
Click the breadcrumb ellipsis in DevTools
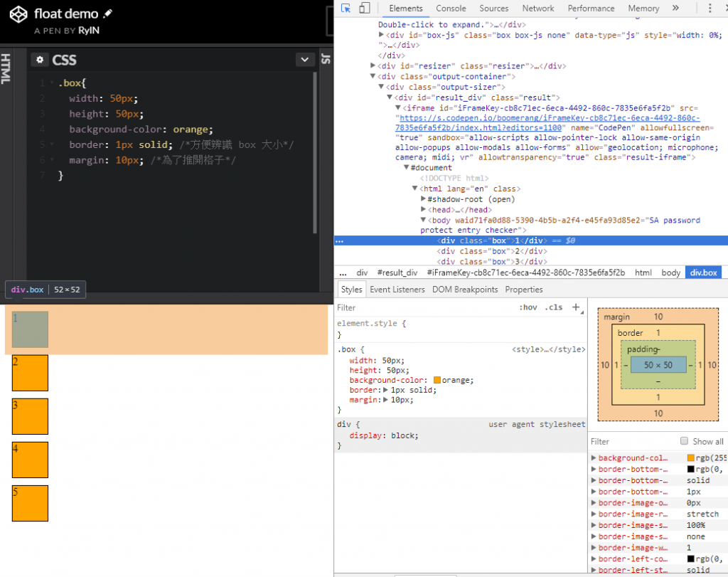[x=343, y=272]
